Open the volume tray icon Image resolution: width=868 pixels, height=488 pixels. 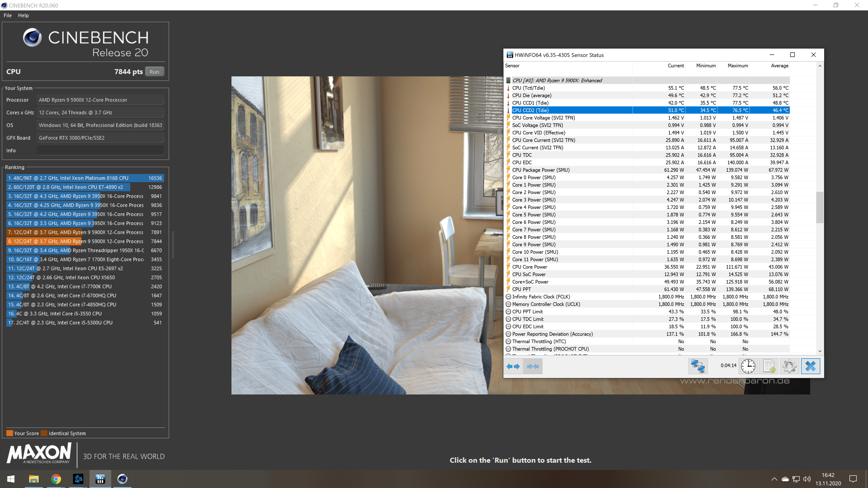807,479
